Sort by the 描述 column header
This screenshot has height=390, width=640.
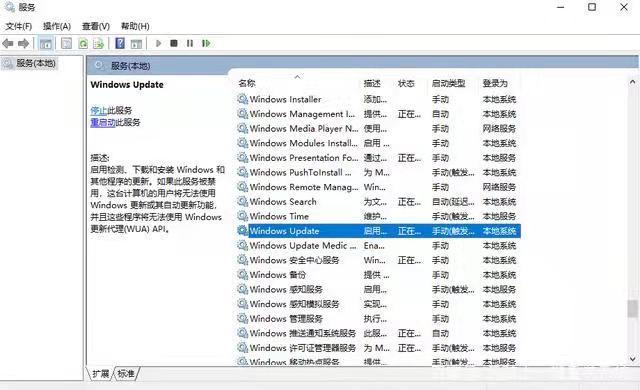372,83
